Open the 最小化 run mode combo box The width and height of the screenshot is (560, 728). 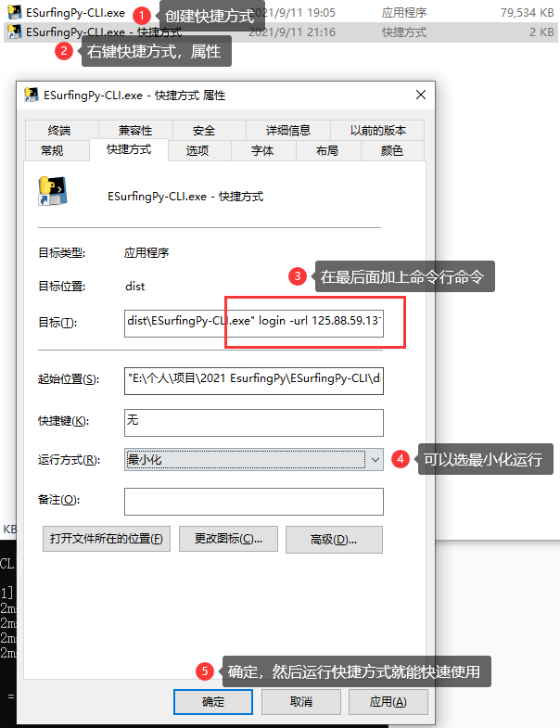click(x=253, y=460)
